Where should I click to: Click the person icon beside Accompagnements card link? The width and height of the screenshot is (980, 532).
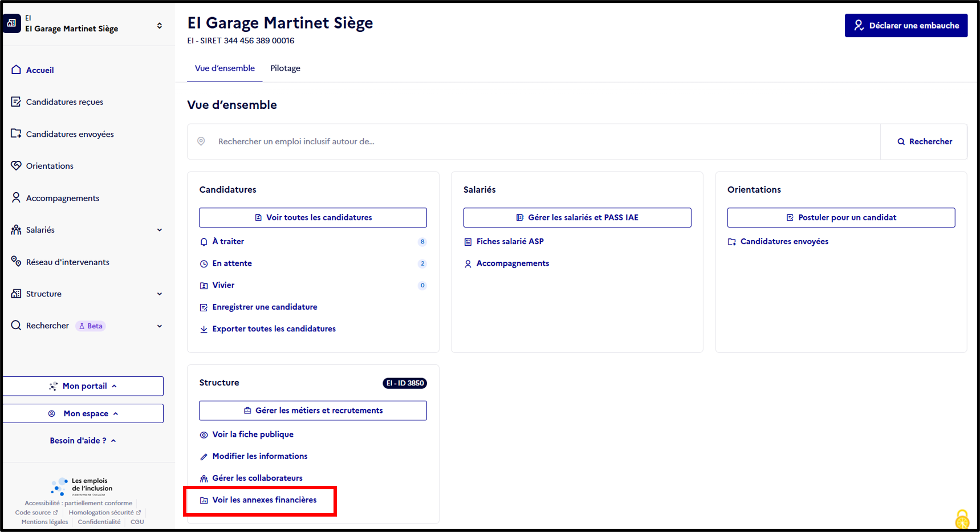pos(468,263)
